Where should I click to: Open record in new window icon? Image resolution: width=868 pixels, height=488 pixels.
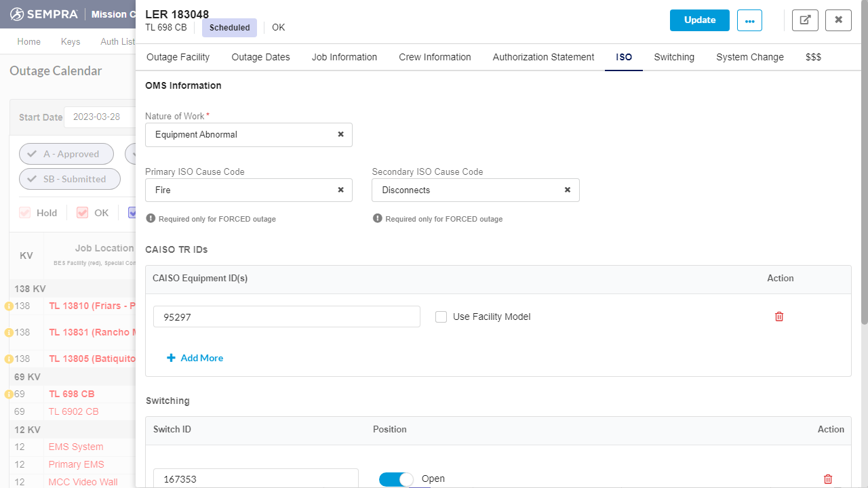pyautogui.click(x=805, y=20)
